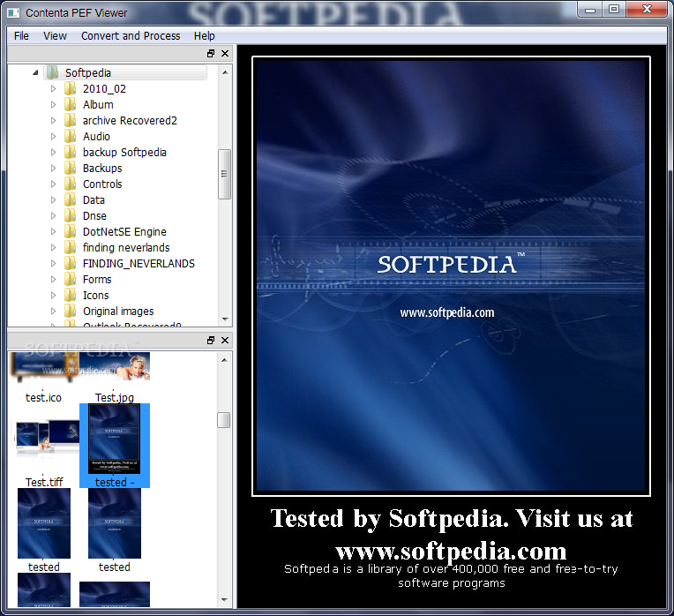Select the DotNetSE Engine folder name

tap(124, 232)
